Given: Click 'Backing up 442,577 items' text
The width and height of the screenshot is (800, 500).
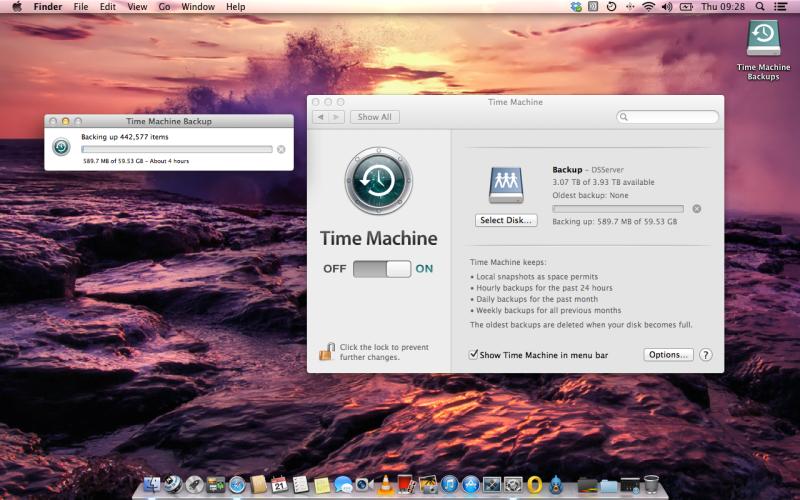Looking at the screenshot, I should [x=124, y=137].
